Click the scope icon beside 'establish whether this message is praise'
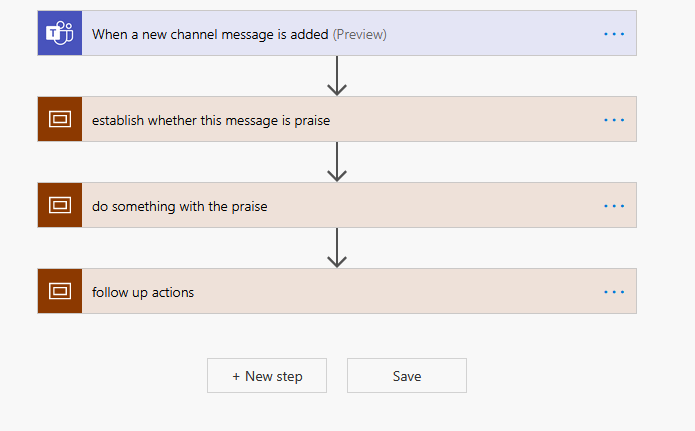695x431 pixels. click(x=59, y=120)
